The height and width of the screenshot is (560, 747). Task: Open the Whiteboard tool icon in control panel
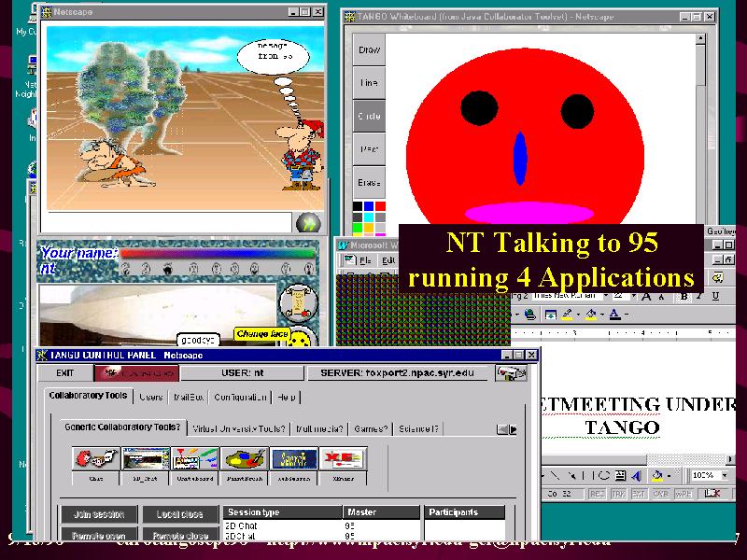point(195,458)
